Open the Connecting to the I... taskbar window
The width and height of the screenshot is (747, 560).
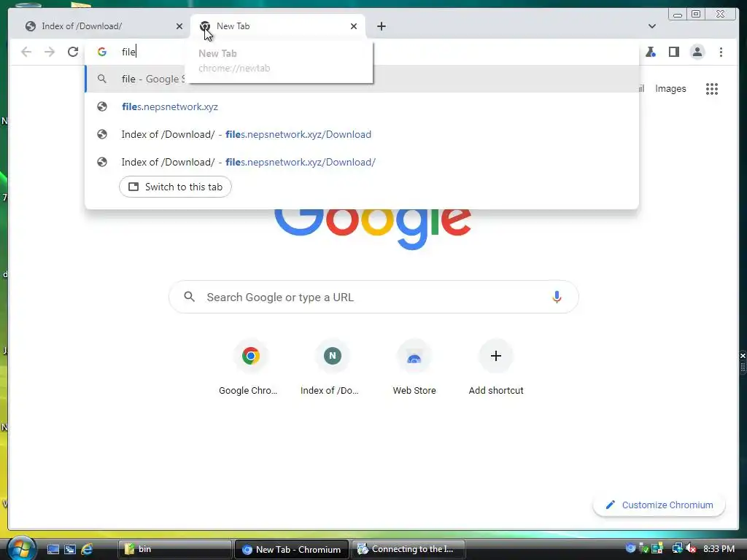[x=409, y=549]
